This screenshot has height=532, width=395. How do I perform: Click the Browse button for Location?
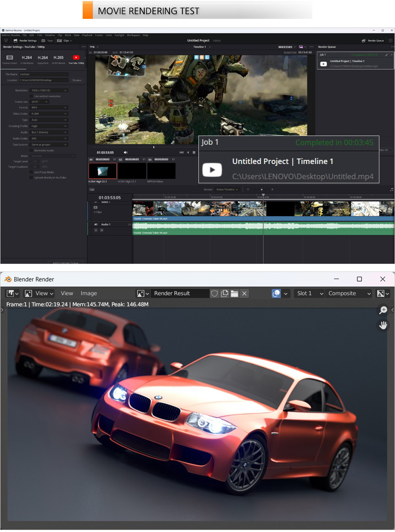coord(77,80)
